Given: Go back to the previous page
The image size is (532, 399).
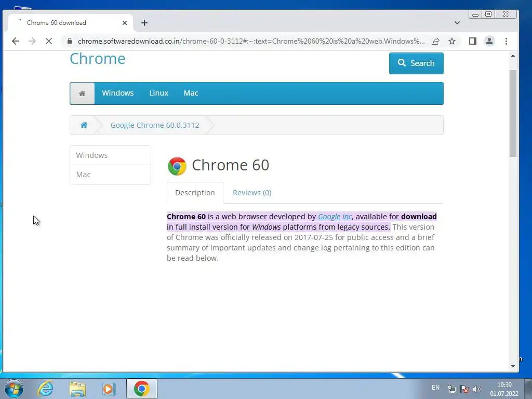Looking at the screenshot, I should tap(15, 41).
